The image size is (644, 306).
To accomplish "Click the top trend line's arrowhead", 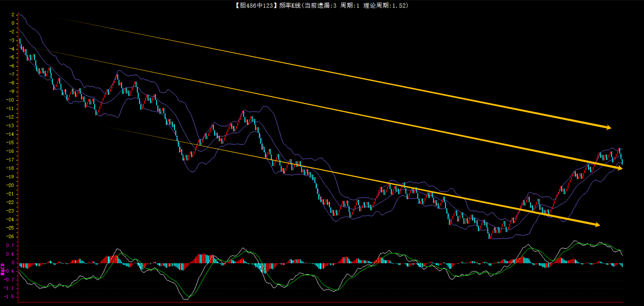I will coord(608,128).
